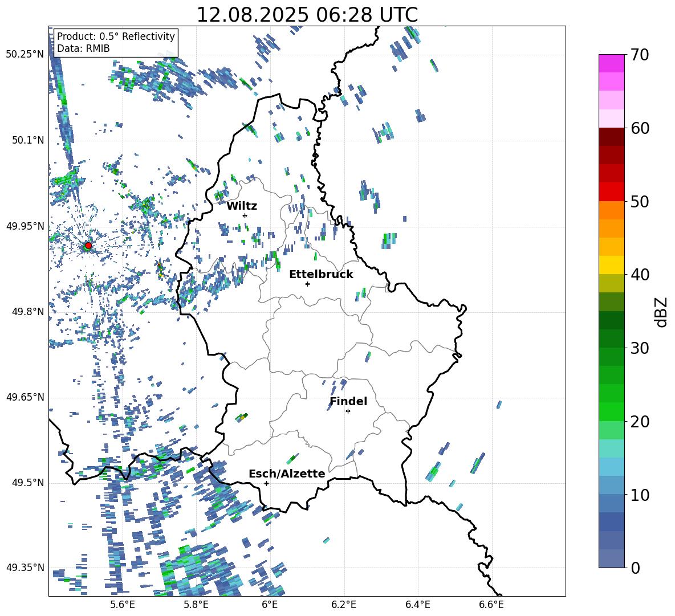The height and width of the screenshot is (616, 675).
Task: Click the 6.4°E longitude label
Action: click(x=417, y=605)
